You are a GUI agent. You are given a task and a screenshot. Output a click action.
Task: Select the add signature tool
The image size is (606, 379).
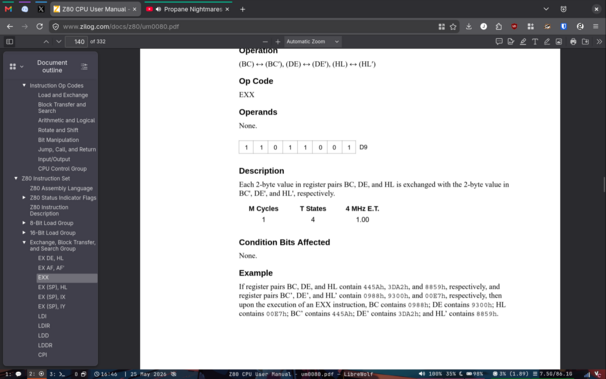(x=511, y=41)
